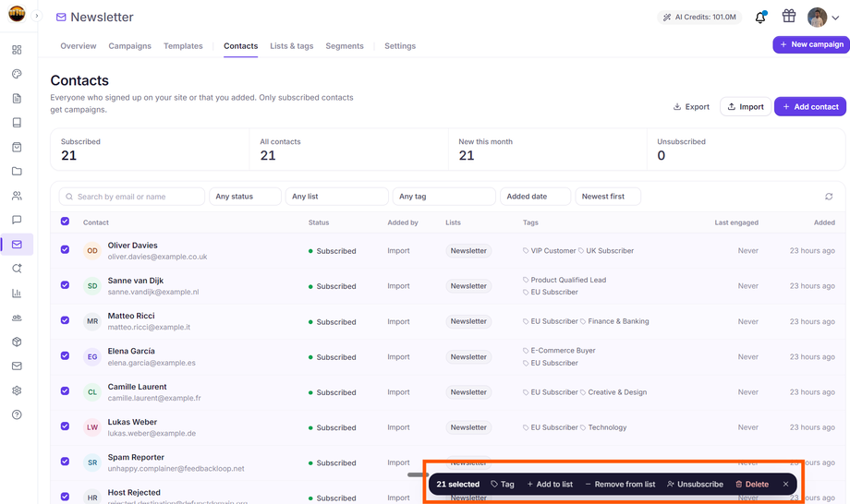The image size is (850, 504).
Task: Open the folder files icon in sidebar
Action: (17, 172)
